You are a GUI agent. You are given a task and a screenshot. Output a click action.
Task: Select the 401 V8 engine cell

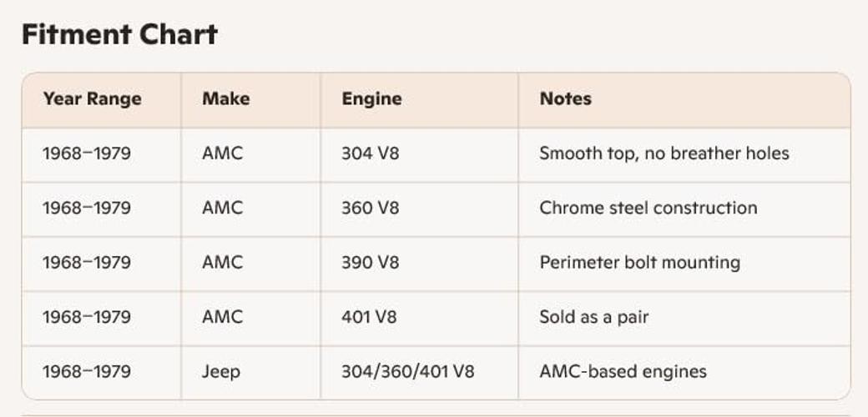[x=369, y=317]
